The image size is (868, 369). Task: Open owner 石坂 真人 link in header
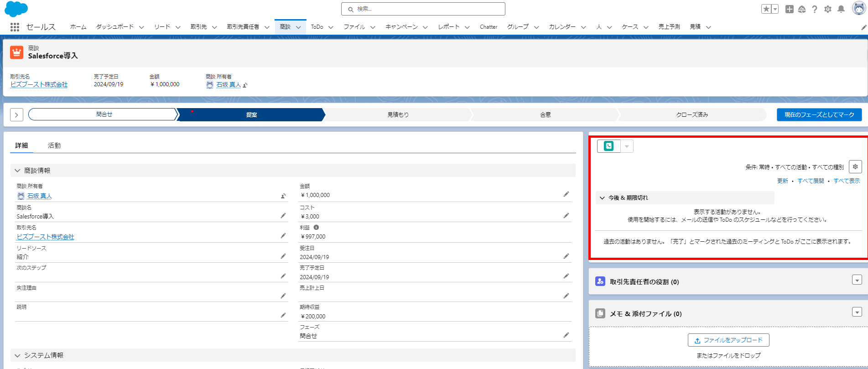point(229,85)
